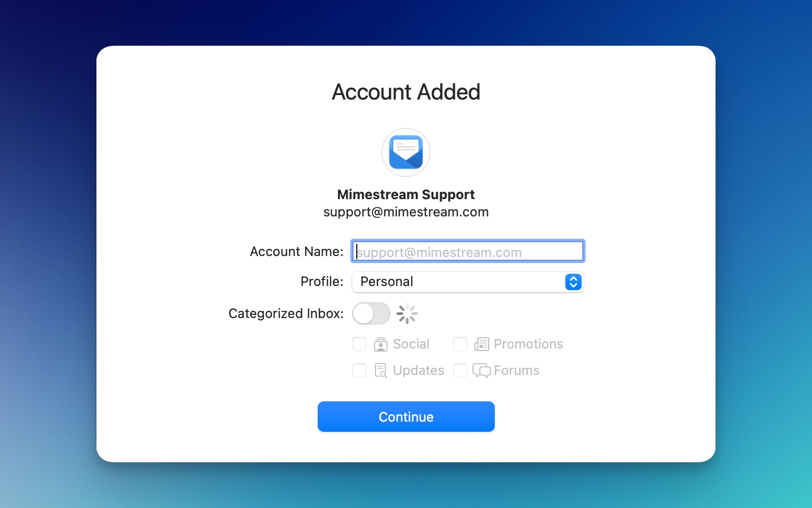Open the Profile dropdown
The height and width of the screenshot is (508, 812).
click(x=467, y=282)
